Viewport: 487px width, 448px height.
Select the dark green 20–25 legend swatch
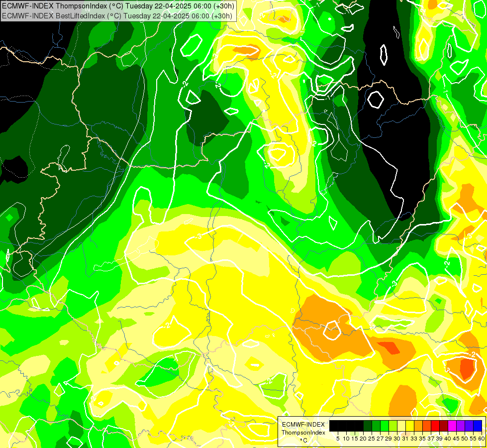click(368, 426)
